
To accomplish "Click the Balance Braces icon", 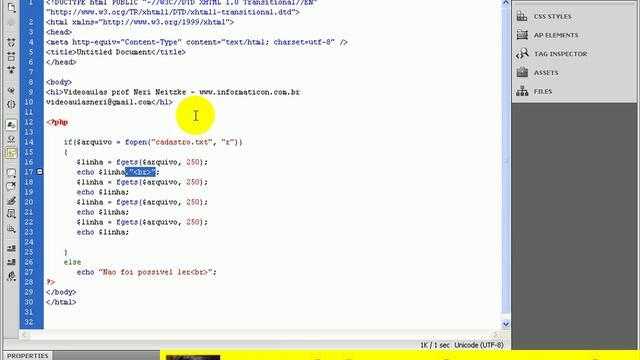I will (x=11, y=104).
